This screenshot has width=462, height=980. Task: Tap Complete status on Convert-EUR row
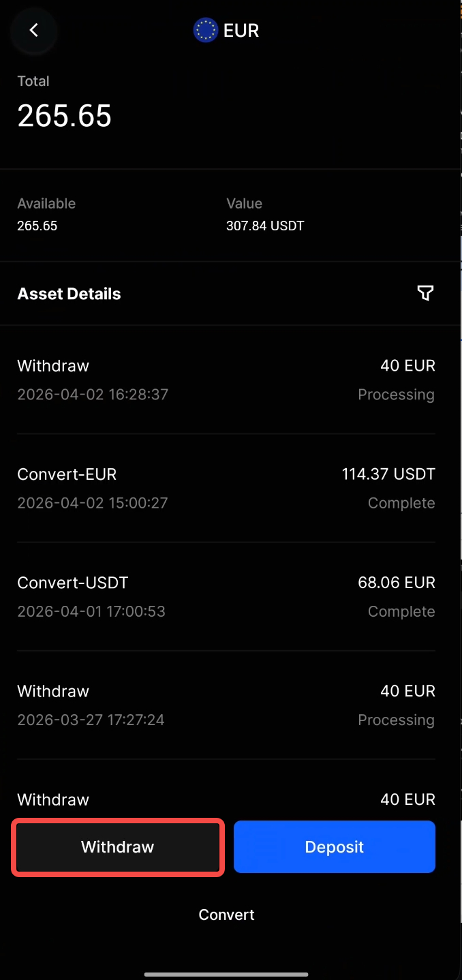[401, 503]
